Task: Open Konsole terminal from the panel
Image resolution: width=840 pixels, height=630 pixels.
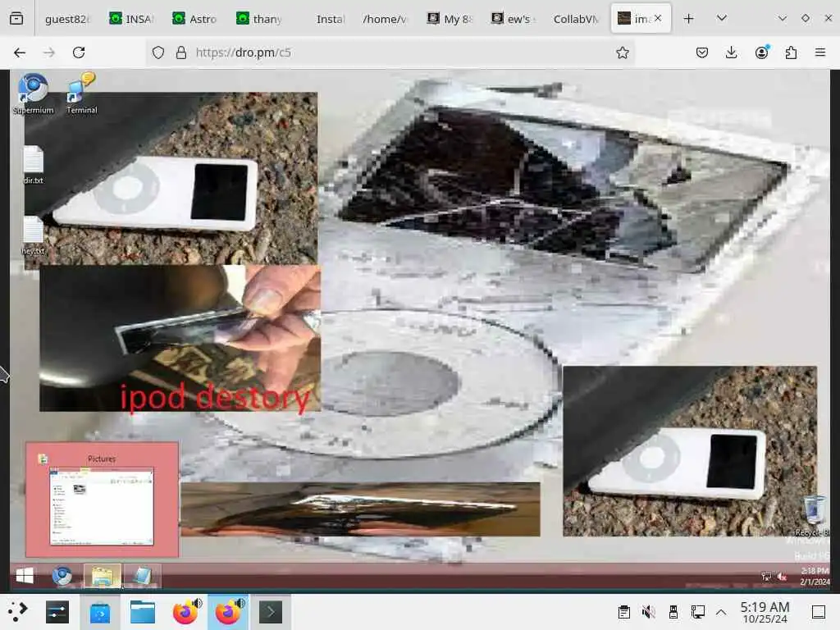Action: [271, 612]
